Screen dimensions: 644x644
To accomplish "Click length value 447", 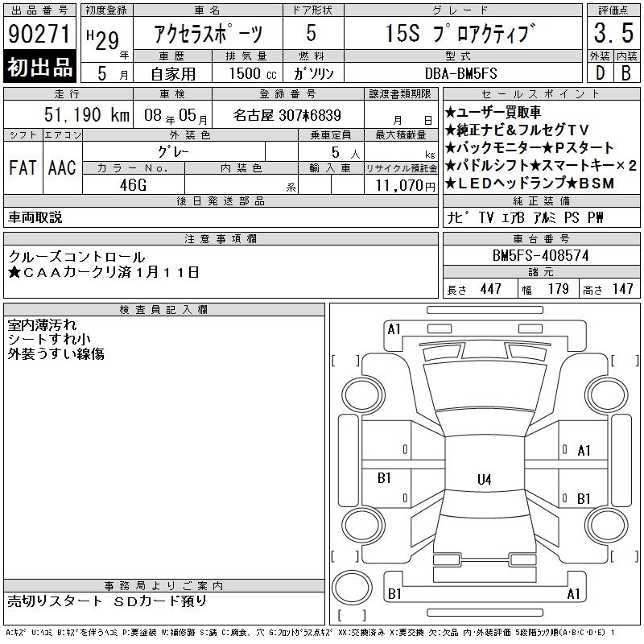I will pyautogui.click(x=490, y=289).
